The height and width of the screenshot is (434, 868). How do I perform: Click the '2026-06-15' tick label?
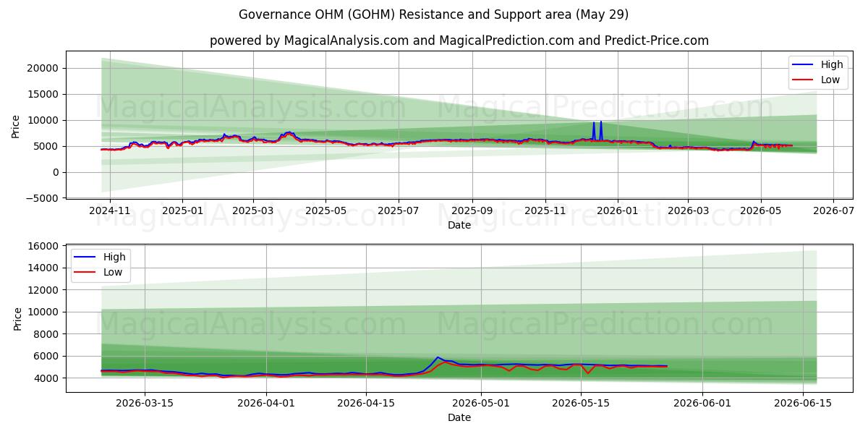(x=802, y=402)
